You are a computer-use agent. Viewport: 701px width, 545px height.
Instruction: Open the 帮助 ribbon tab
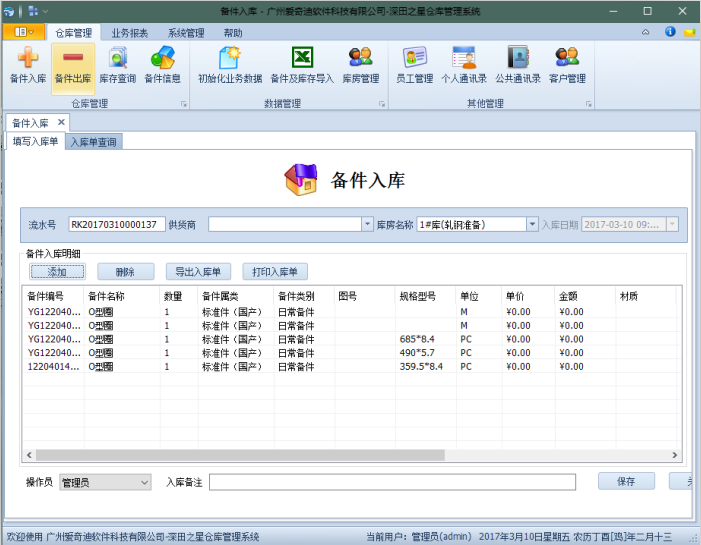[x=232, y=33]
